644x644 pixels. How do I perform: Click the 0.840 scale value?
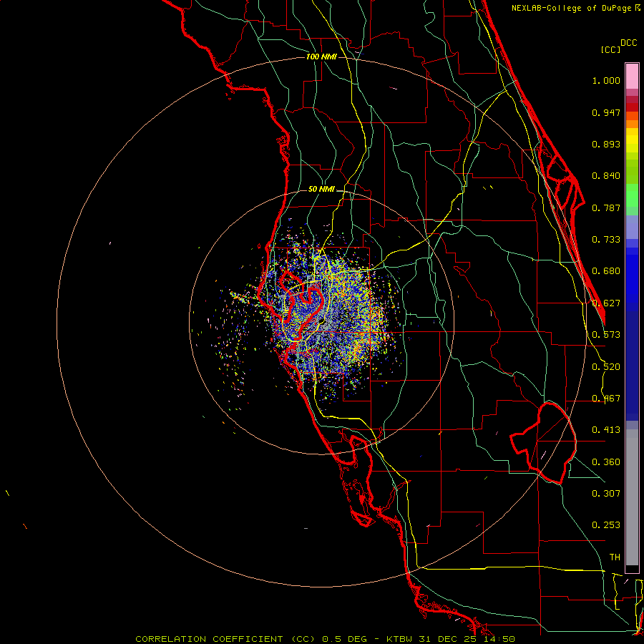606,176
